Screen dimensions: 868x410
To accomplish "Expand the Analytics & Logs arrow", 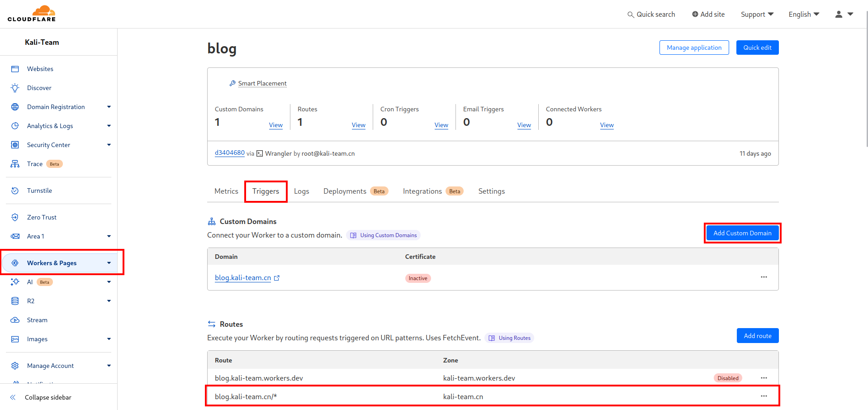I will [x=109, y=126].
